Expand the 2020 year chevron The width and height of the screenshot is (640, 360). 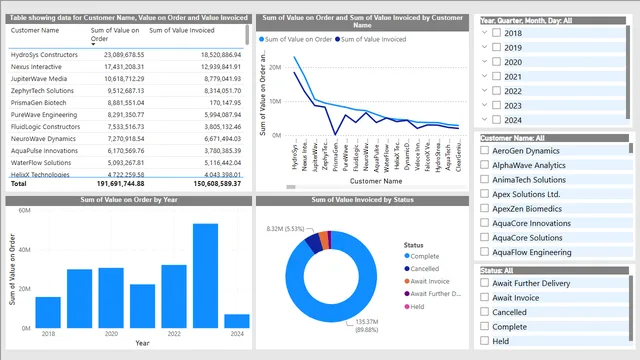point(484,61)
